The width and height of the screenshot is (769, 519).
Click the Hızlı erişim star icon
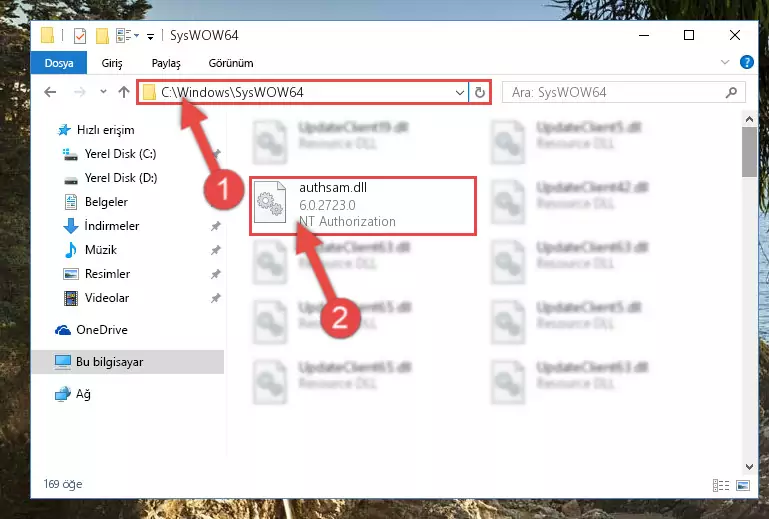pos(64,130)
